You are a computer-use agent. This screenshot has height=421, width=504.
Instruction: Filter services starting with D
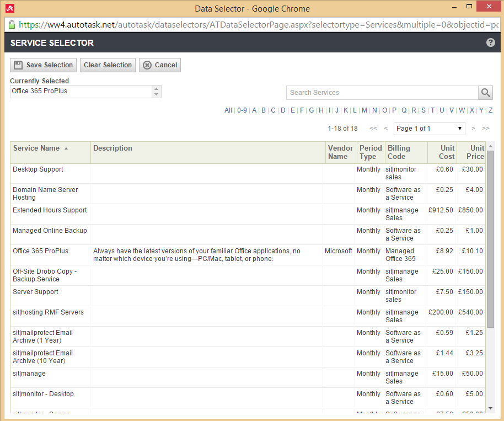[x=283, y=110]
